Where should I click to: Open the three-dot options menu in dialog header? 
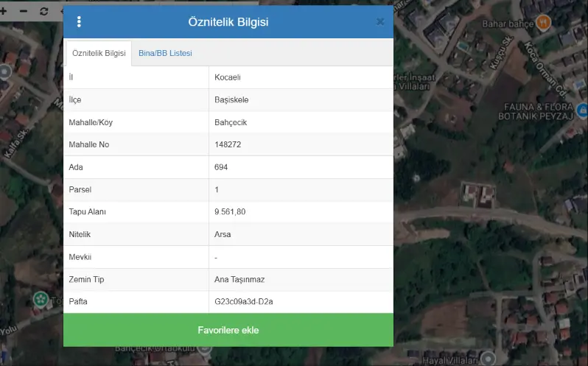click(x=79, y=22)
